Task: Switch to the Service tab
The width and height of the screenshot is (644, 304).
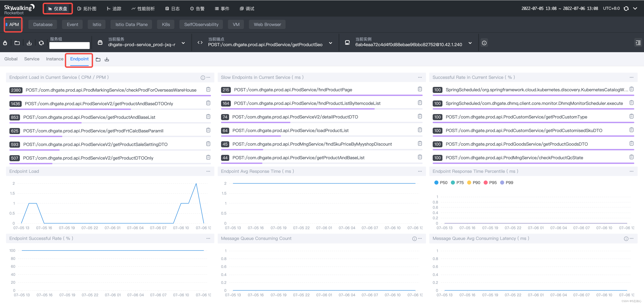Action: click(32, 59)
